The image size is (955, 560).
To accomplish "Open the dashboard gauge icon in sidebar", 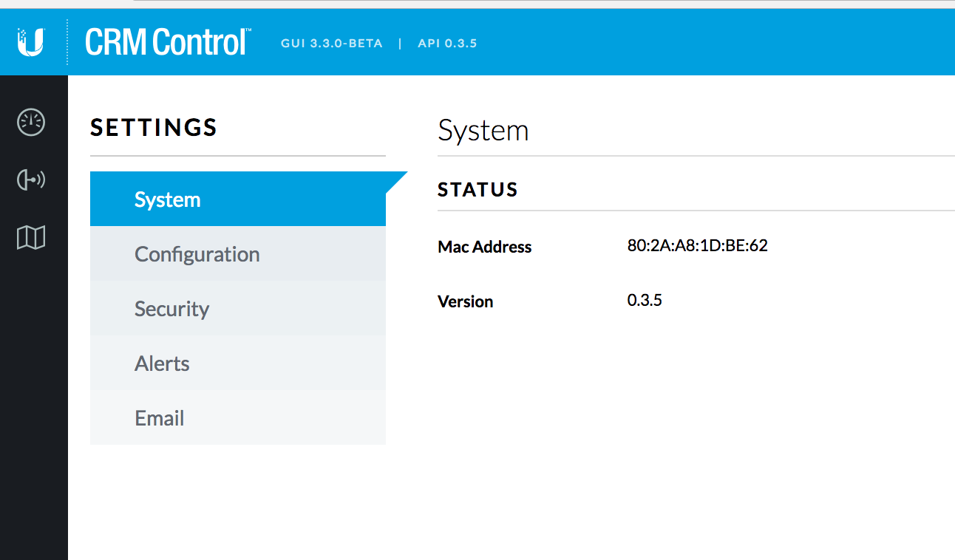I will [x=31, y=122].
